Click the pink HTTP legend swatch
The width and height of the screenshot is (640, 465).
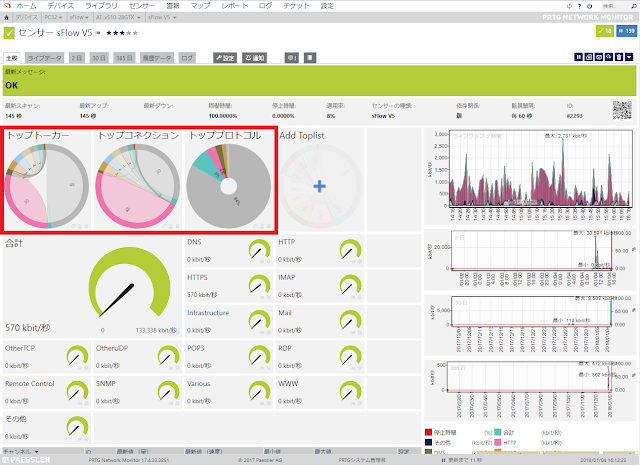click(x=498, y=442)
